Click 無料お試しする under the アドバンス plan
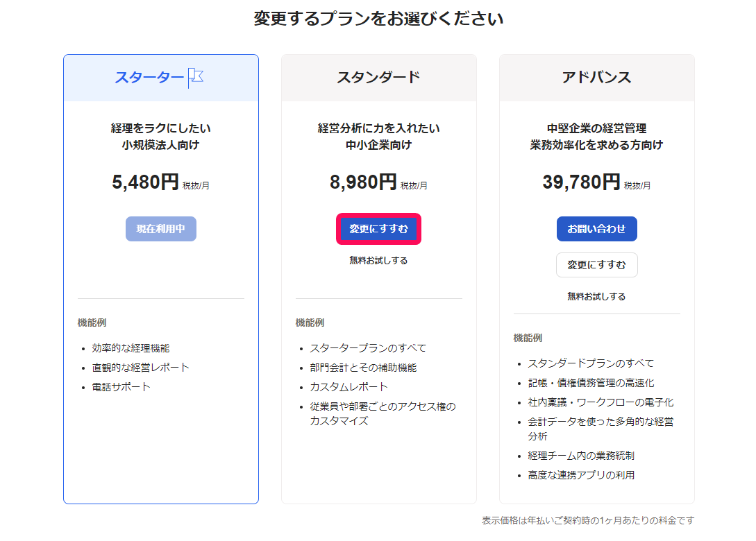The image size is (756, 541). coord(597,297)
